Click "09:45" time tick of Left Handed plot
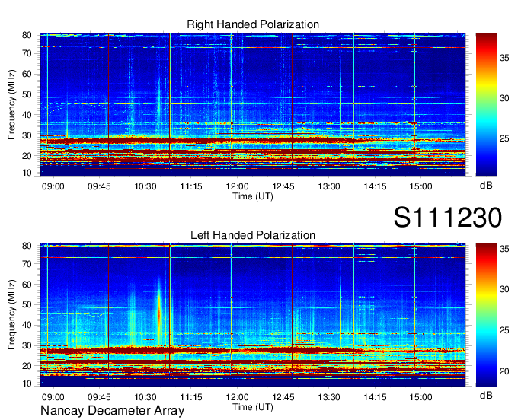518x420 pixels. click(99, 397)
